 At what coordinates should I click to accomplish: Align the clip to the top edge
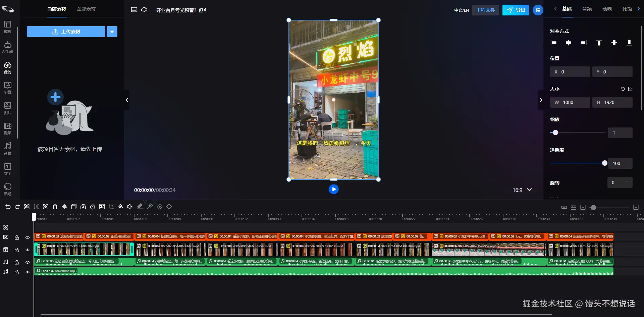(x=599, y=43)
